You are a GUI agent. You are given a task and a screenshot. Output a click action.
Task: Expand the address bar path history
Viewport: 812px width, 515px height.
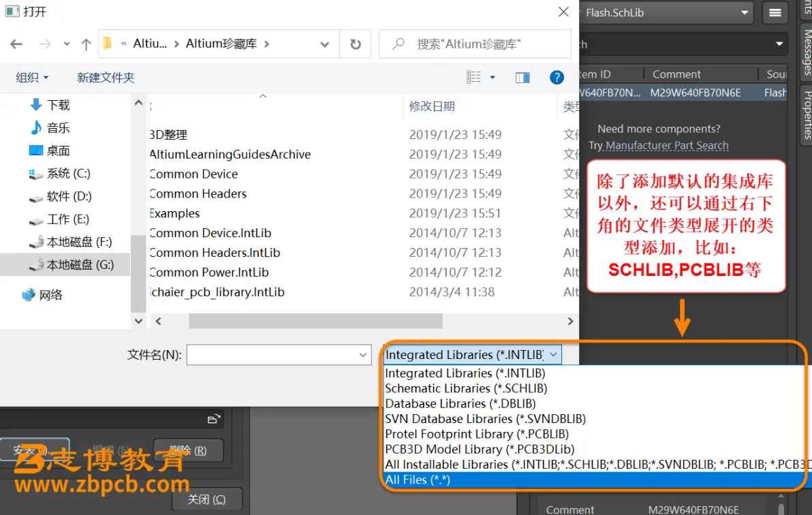[x=325, y=44]
